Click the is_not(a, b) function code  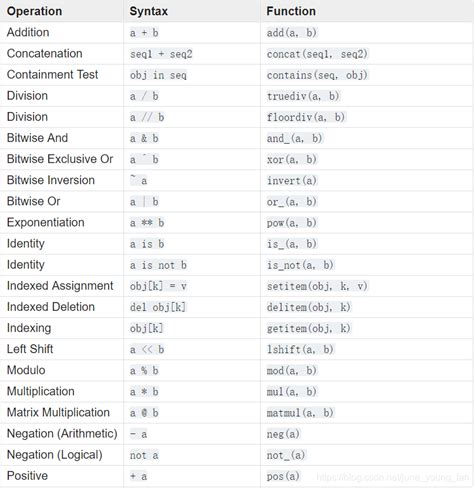pos(300,265)
